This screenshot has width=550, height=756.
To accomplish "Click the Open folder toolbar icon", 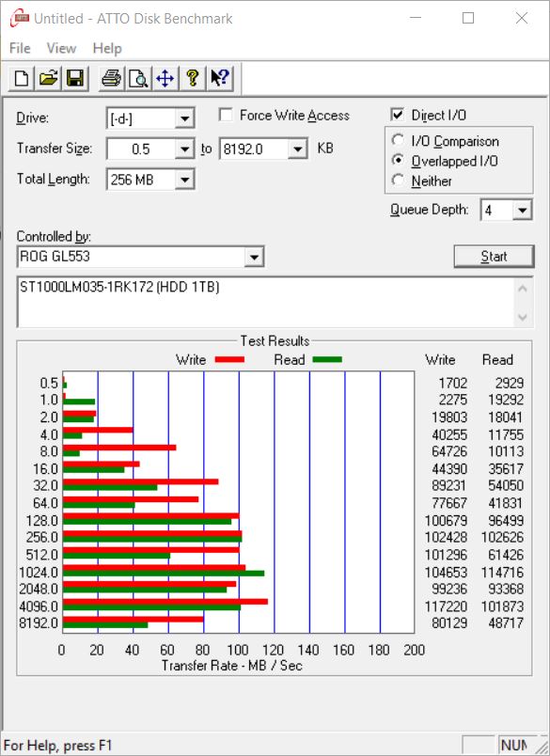I will (x=48, y=78).
